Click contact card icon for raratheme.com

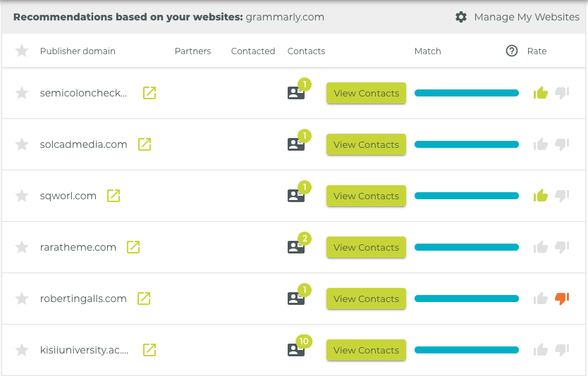pos(296,247)
